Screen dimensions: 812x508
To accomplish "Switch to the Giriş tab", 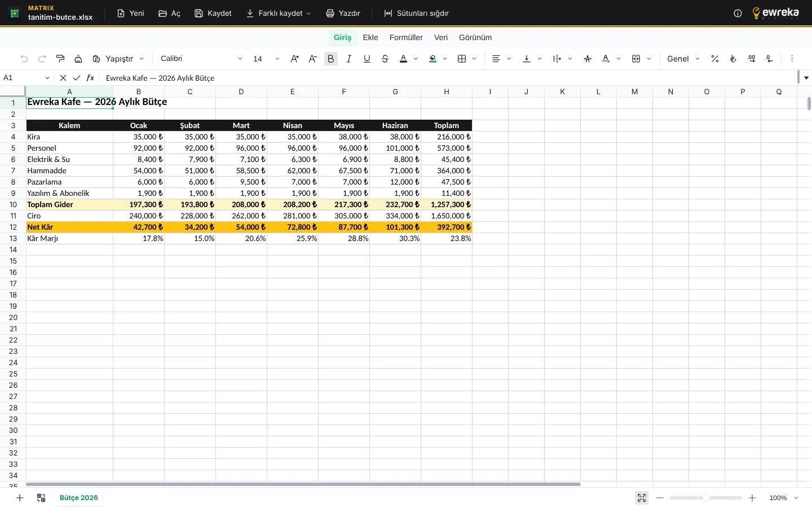I will [342, 37].
